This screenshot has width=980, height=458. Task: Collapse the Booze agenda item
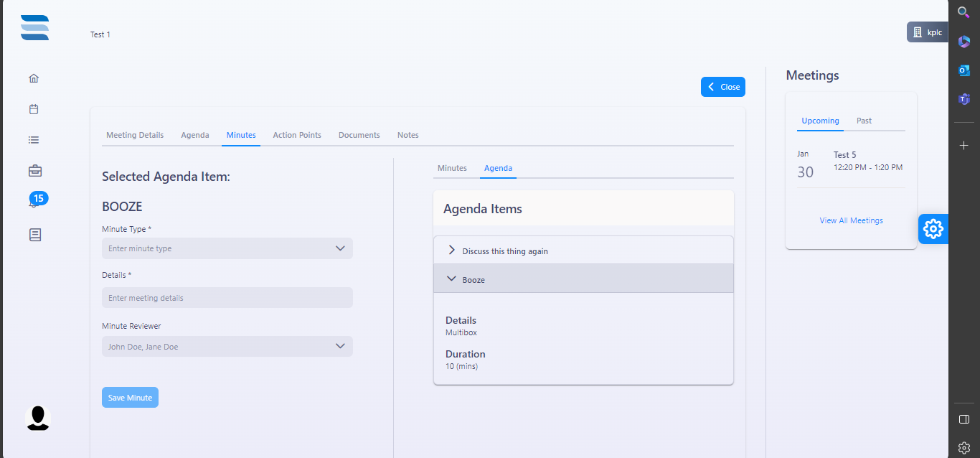click(583, 279)
